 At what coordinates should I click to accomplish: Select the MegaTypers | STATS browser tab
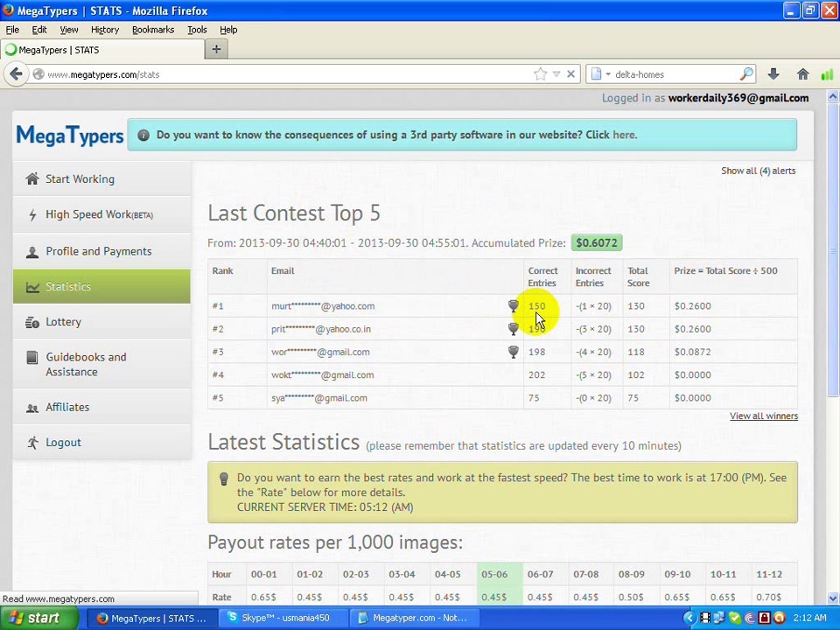(x=101, y=50)
